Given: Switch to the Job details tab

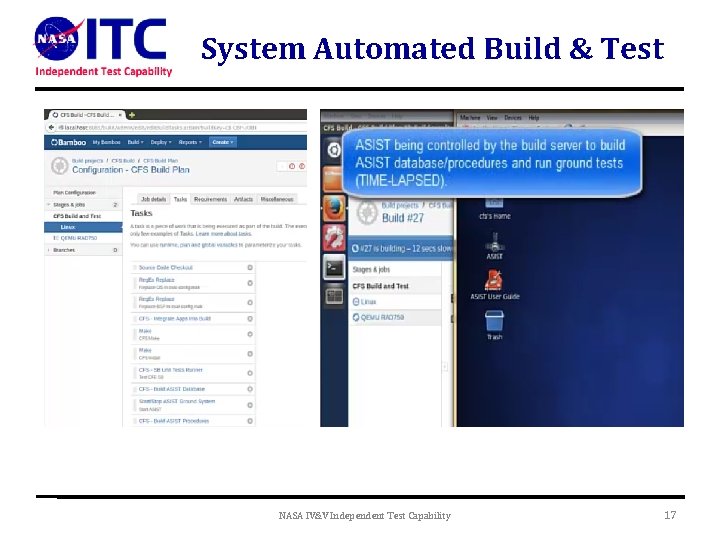Looking at the screenshot, I should click(153, 199).
